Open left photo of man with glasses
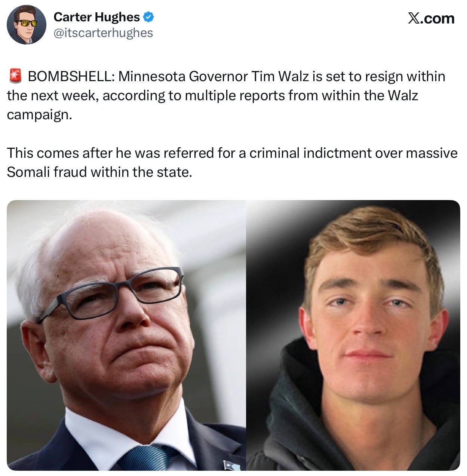 (126, 335)
